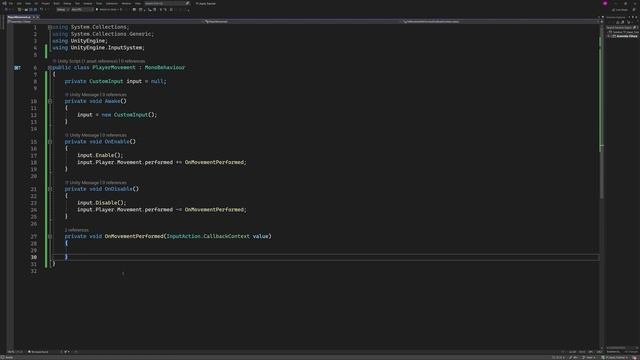
Task: Open the Git menu
Action: pos(36,3)
